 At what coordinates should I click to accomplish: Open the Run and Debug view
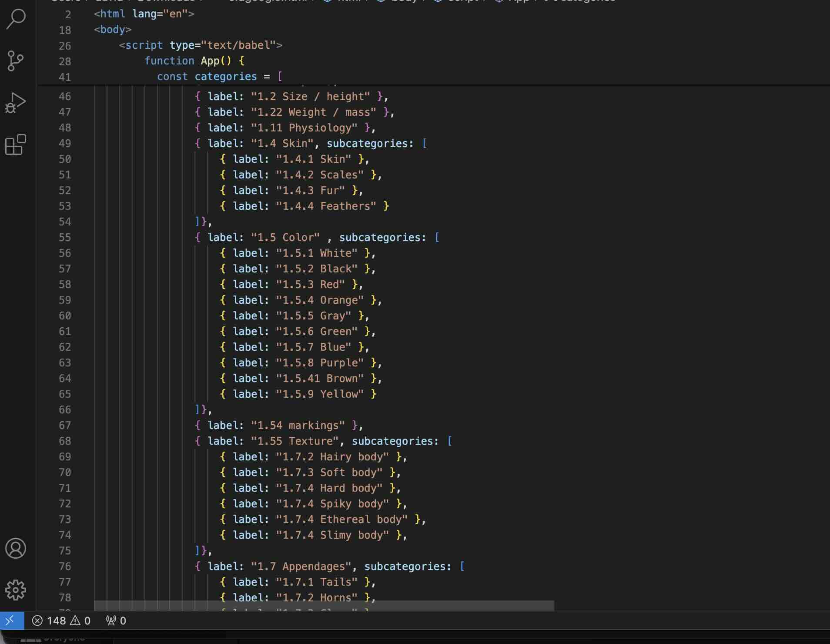16,103
